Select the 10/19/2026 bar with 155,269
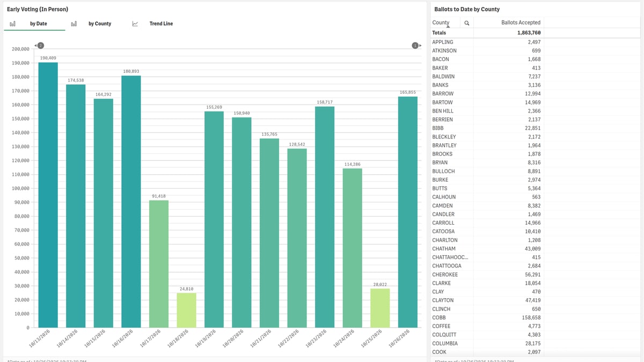644x362 pixels. [x=214, y=219]
